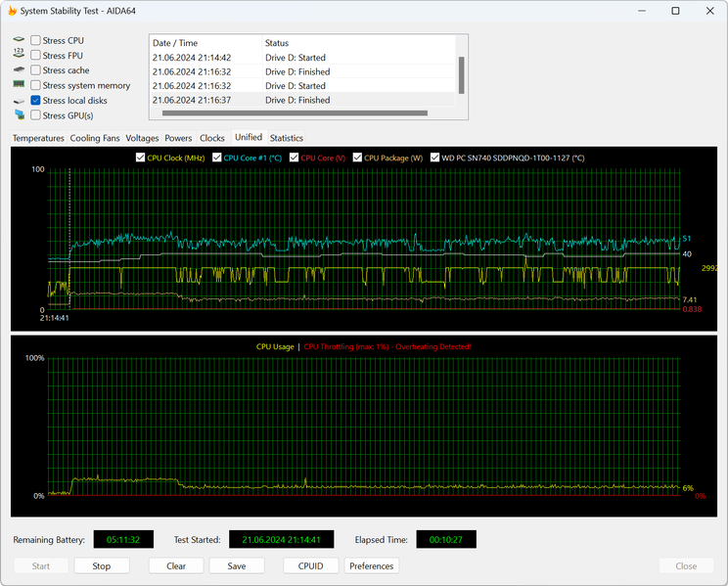Open the Cooling Fans tab

95,138
